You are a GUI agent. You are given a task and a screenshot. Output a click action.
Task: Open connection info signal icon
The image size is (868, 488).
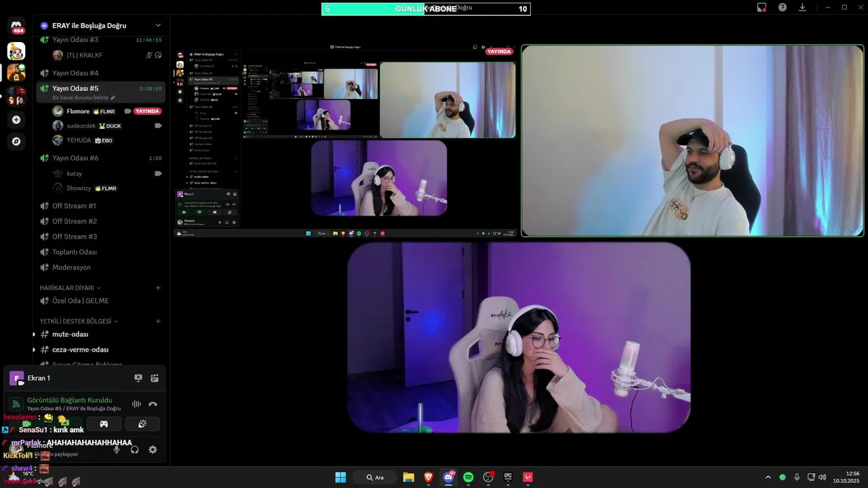pyautogui.click(x=16, y=404)
